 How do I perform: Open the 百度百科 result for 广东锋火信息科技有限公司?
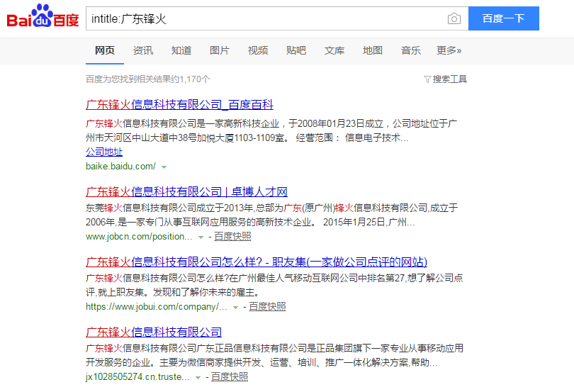(x=179, y=105)
